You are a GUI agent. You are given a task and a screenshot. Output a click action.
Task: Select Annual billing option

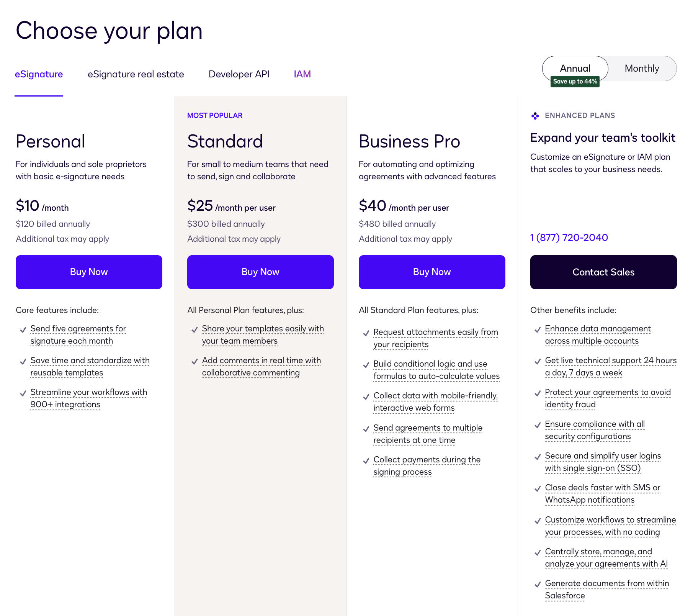coord(575,69)
